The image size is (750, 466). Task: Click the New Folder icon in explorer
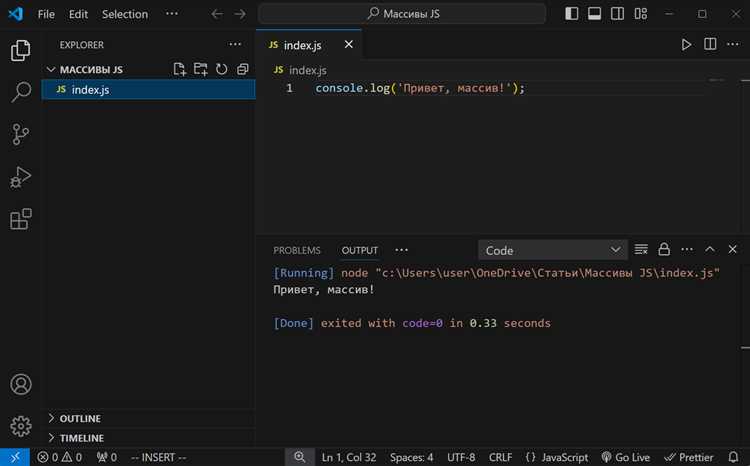click(x=200, y=69)
